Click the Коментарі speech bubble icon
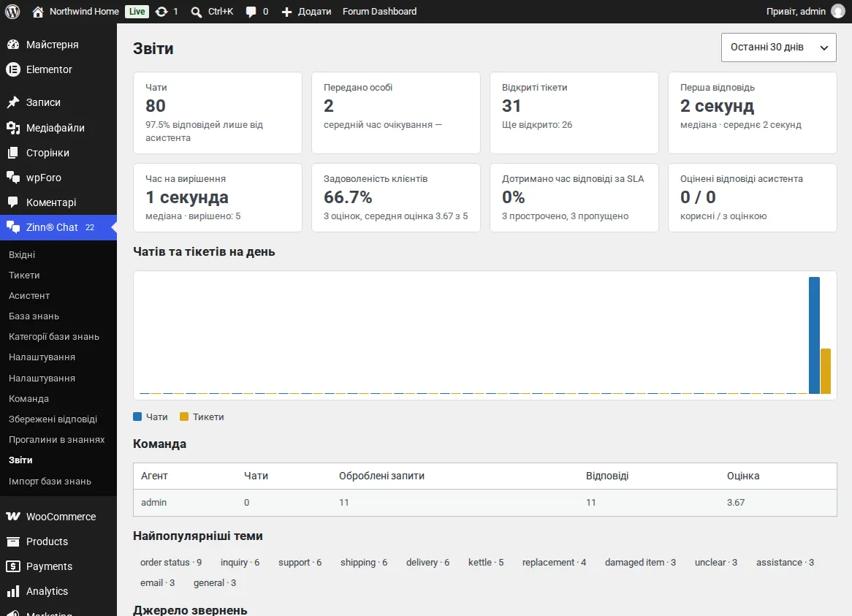This screenshot has width=852, height=616. 13,202
